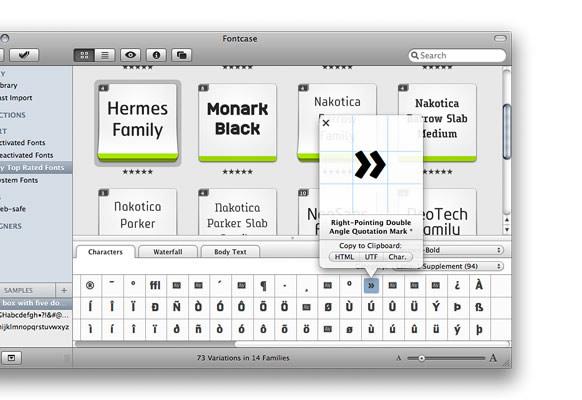The image size is (582, 400).
Task: Close the glyph popover with X
Action: 326,123
